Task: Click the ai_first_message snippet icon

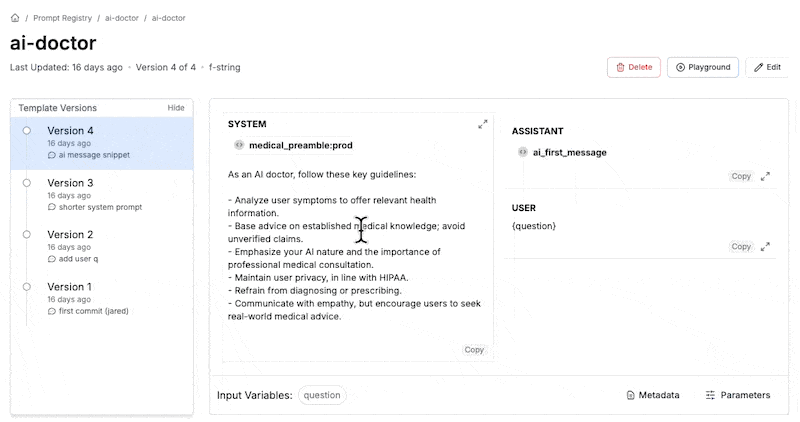Action: pos(522,152)
